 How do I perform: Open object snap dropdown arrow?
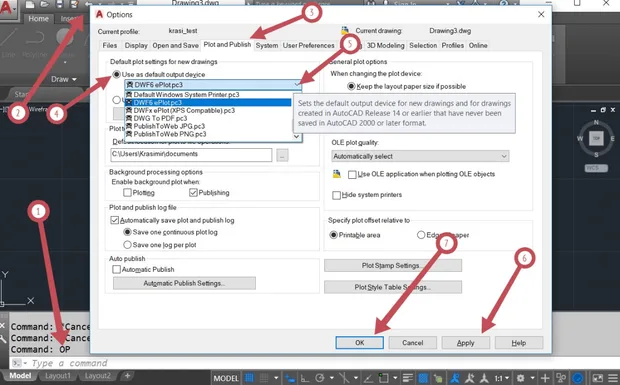click(395, 378)
